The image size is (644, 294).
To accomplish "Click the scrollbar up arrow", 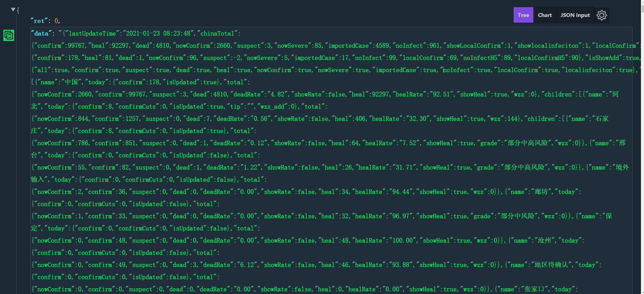I will click(642, 2).
